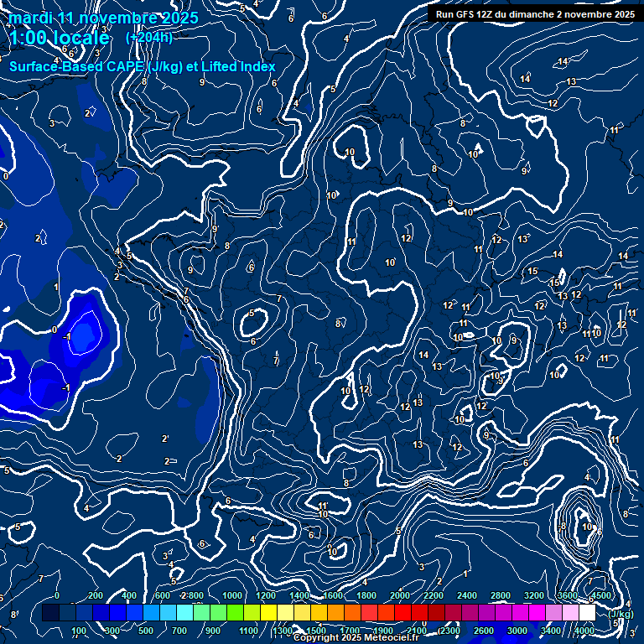Click the '1:00 locale' time label

tap(60, 39)
